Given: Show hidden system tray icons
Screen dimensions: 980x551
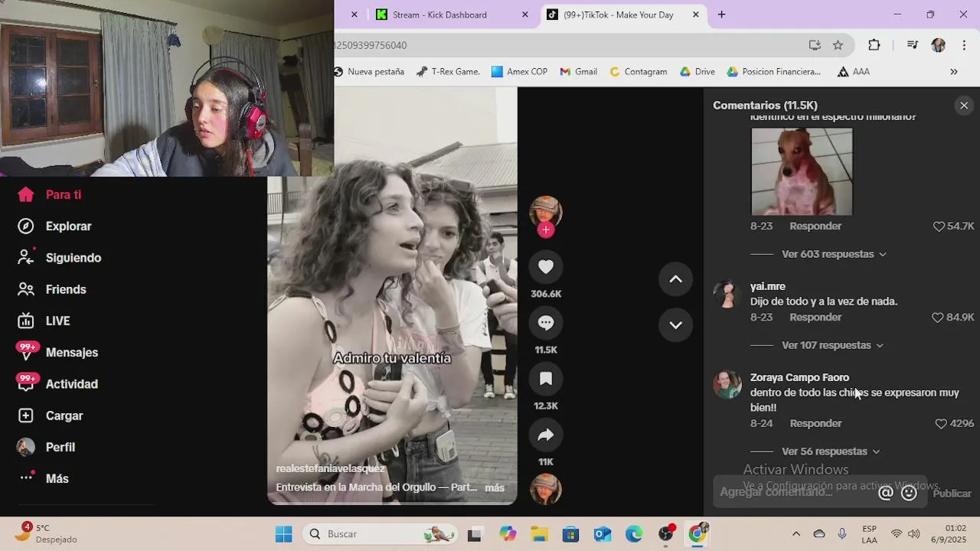Looking at the screenshot, I should coord(795,534).
